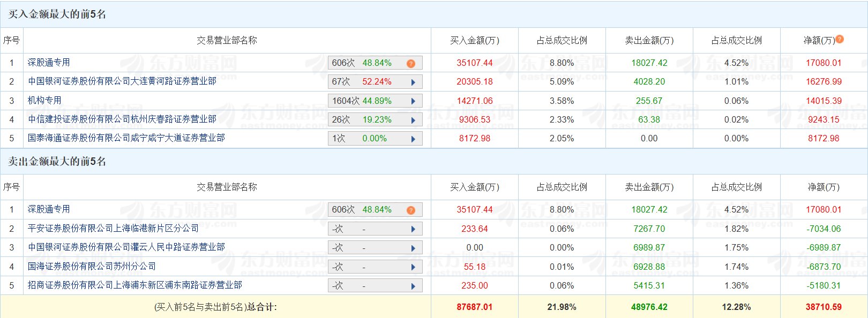Open 平安证券上海临港新片区分公司 link
This screenshot has height=318, width=868.
point(113,228)
